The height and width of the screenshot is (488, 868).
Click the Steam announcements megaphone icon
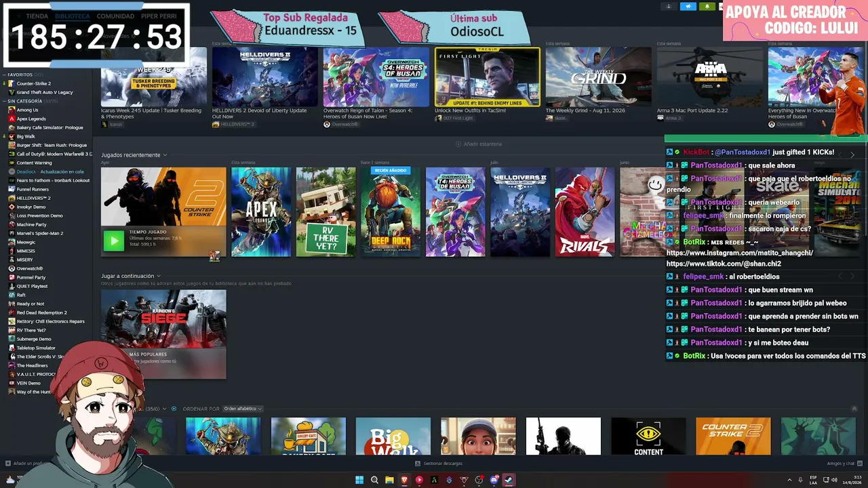[x=688, y=7]
